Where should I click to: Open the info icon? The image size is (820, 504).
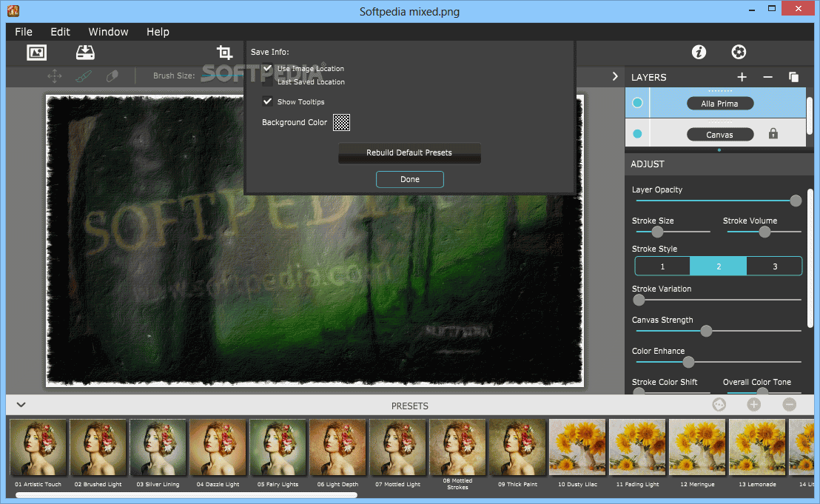tap(699, 52)
